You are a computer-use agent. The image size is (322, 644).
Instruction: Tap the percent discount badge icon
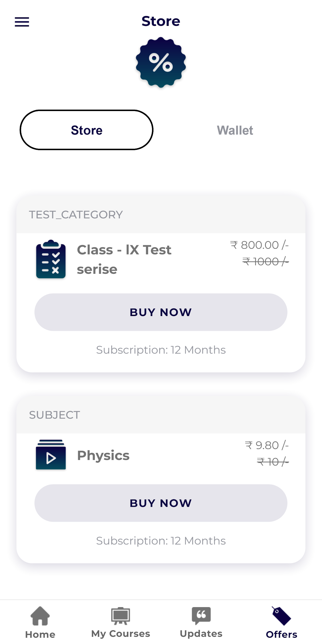[x=161, y=62]
